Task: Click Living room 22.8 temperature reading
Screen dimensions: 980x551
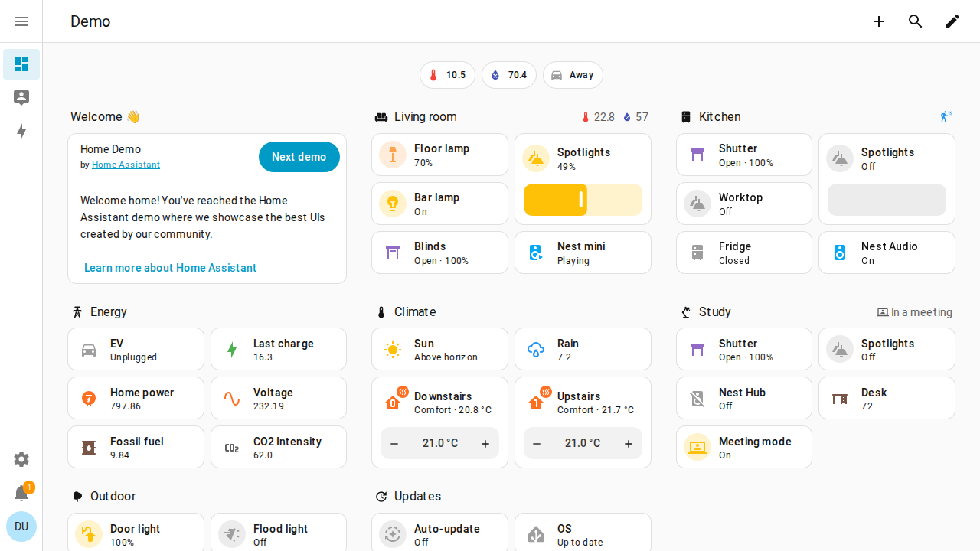Action: pyautogui.click(x=598, y=117)
